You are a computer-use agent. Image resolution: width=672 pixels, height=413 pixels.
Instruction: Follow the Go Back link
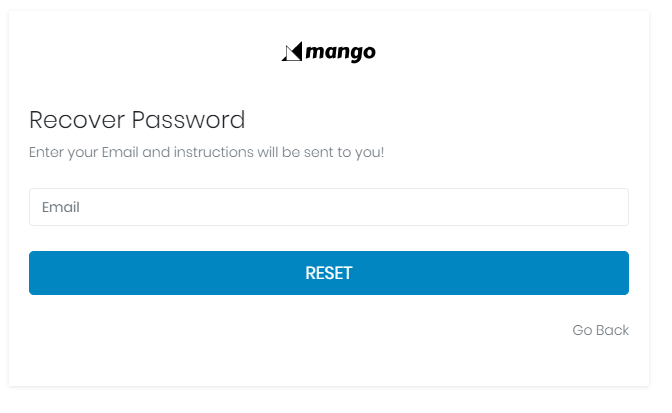click(x=600, y=330)
